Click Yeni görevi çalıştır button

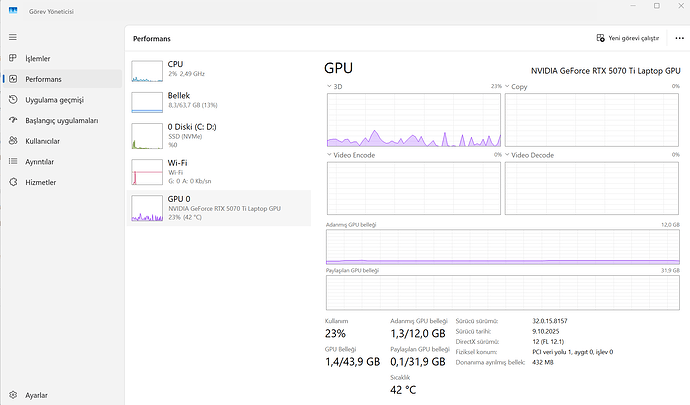point(628,38)
